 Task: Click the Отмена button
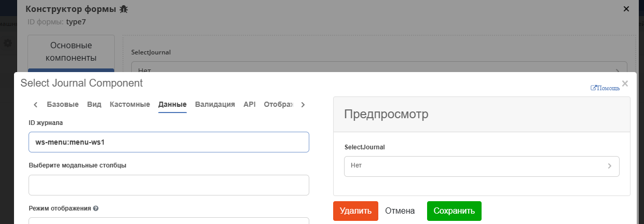point(400,211)
